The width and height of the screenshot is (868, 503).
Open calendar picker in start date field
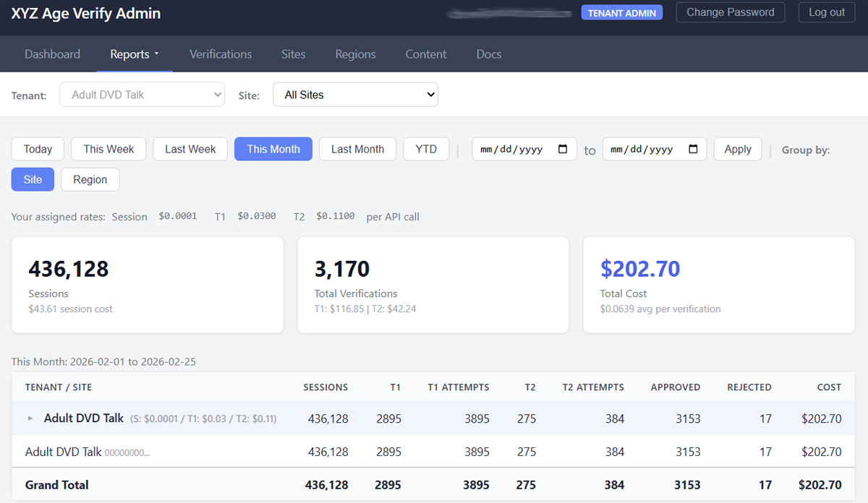tap(563, 150)
